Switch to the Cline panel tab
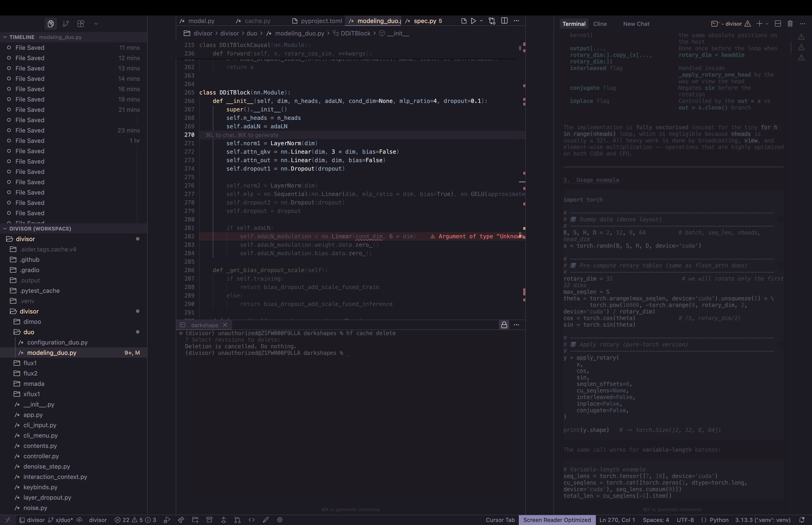 [600, 24]
